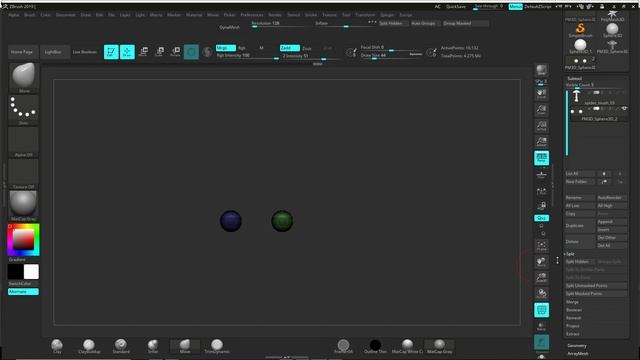Pick a color in the color picker
Viewport: 640px width, 360px height.
[23, 240]
